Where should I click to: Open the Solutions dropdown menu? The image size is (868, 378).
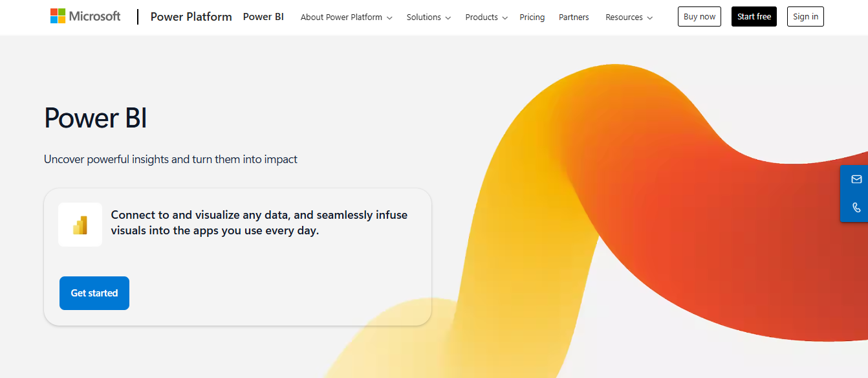pyautogui.click(x=428, y=17)
